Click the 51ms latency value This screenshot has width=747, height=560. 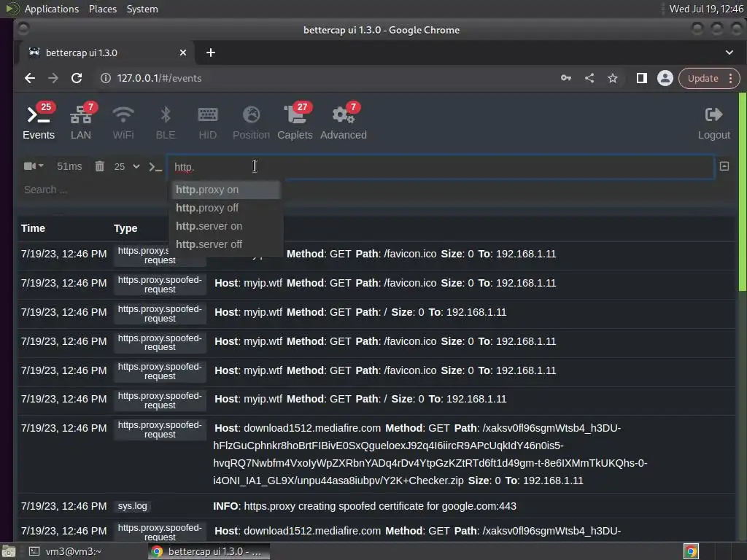point(69,167)
